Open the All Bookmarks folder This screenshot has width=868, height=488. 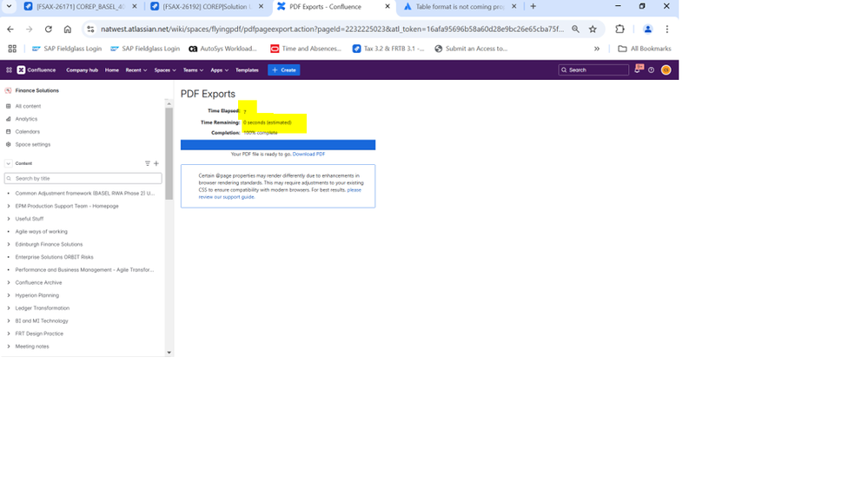645,49
